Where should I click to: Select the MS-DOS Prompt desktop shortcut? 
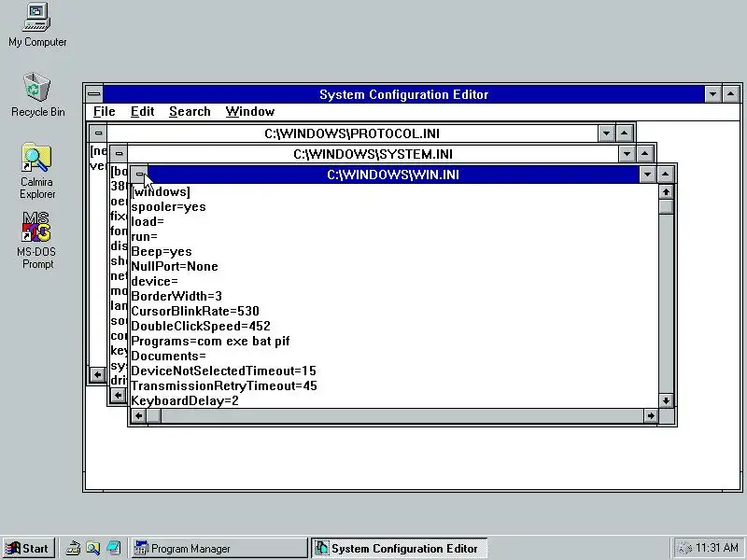[x=37, y=241]
